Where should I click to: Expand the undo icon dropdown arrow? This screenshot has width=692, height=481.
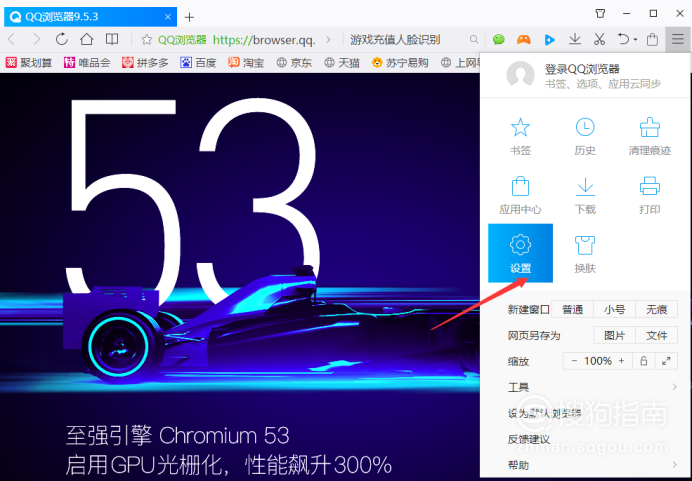click(x=636, y=40)
